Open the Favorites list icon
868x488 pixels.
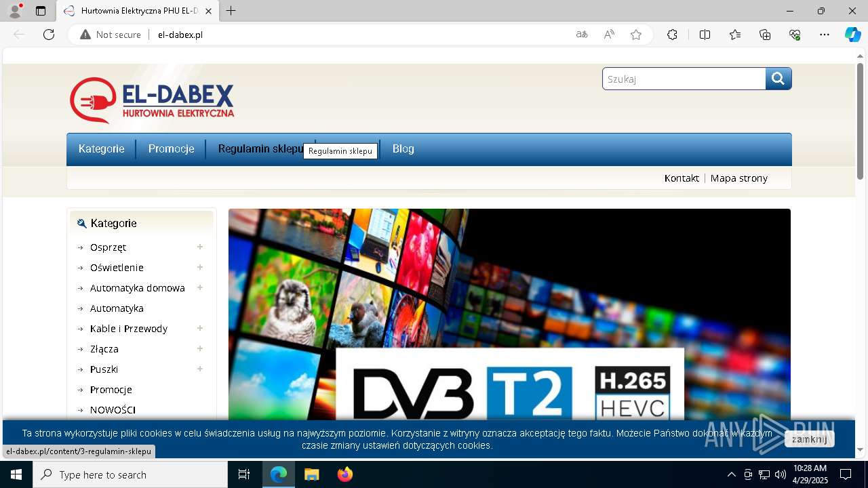coord(735,35)
